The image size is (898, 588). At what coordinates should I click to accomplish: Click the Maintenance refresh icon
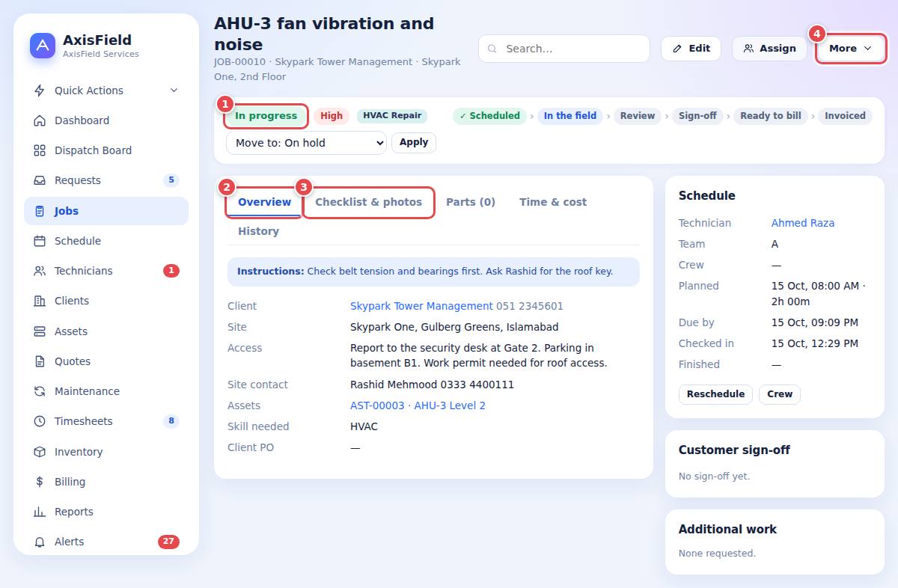(x=40, y=391)
